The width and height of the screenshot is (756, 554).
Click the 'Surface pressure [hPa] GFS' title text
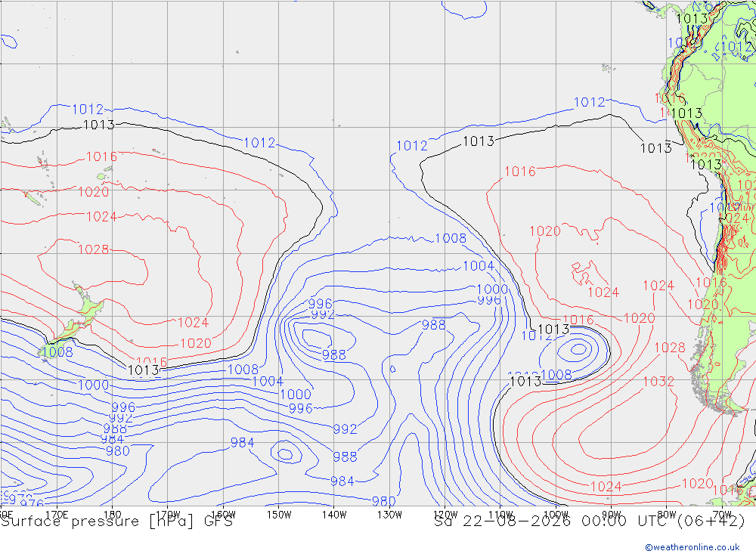[116, 522]
